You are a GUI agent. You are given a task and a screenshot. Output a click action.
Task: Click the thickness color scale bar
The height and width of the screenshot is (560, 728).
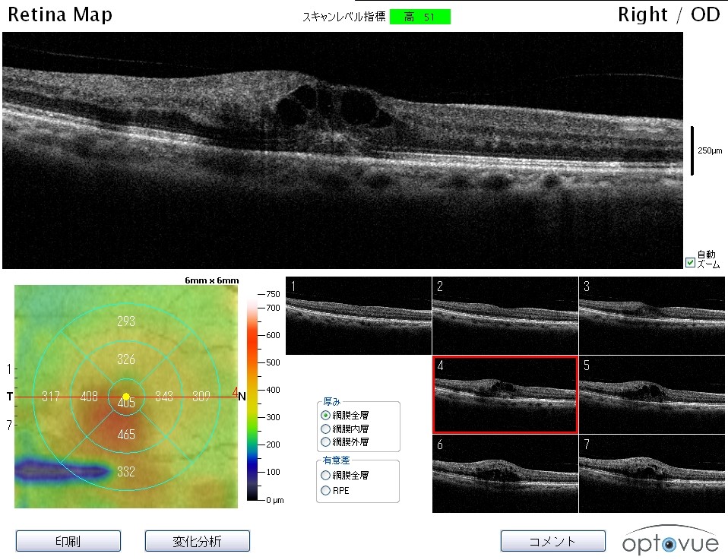[253, 397]
